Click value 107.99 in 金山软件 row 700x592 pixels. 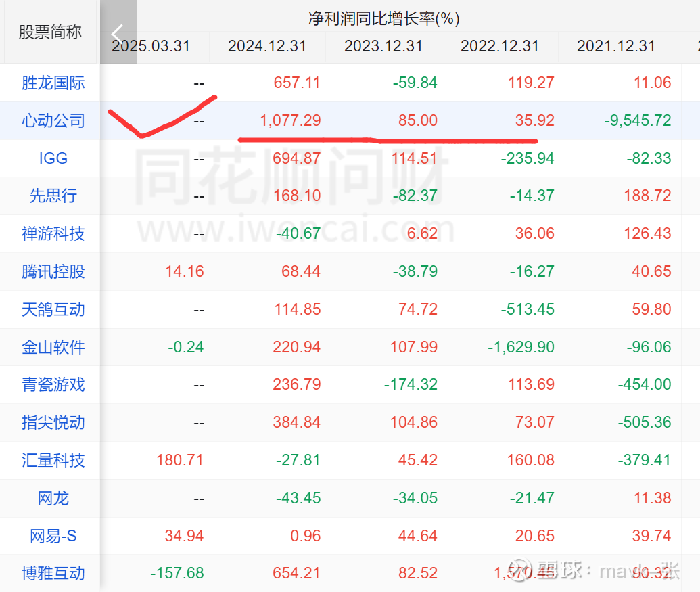[414, 347]
